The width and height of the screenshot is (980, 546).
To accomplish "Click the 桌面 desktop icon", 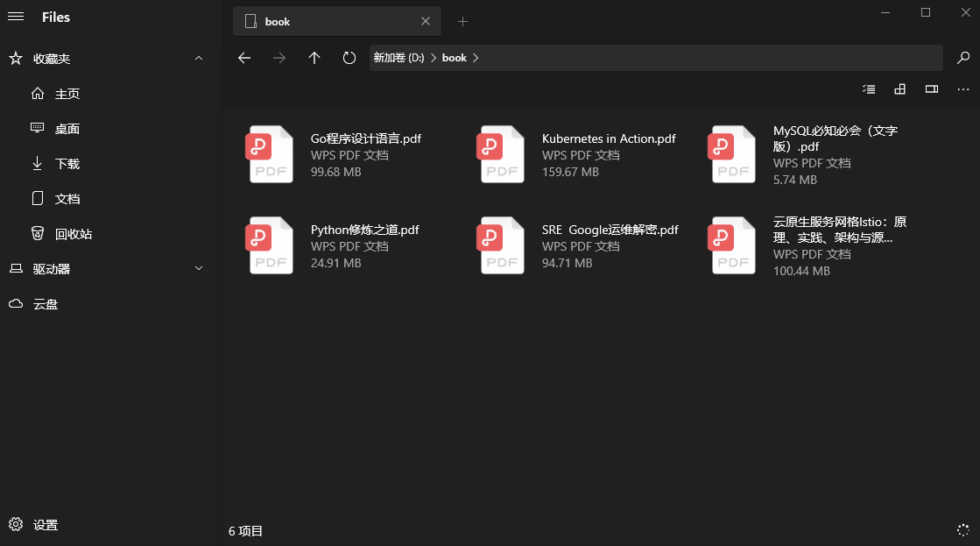I will coord(38,128).
